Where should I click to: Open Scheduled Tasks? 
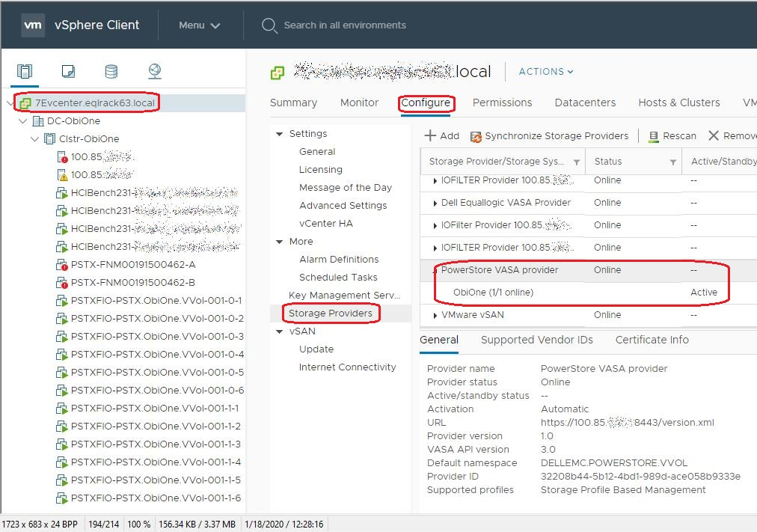[x=338, y=277]
